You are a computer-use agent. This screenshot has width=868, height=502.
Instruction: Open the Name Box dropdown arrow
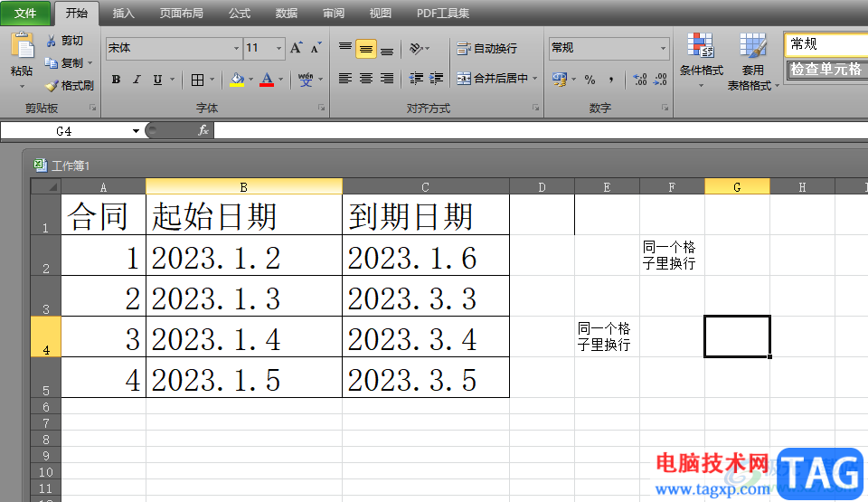(x=136, y=131)
